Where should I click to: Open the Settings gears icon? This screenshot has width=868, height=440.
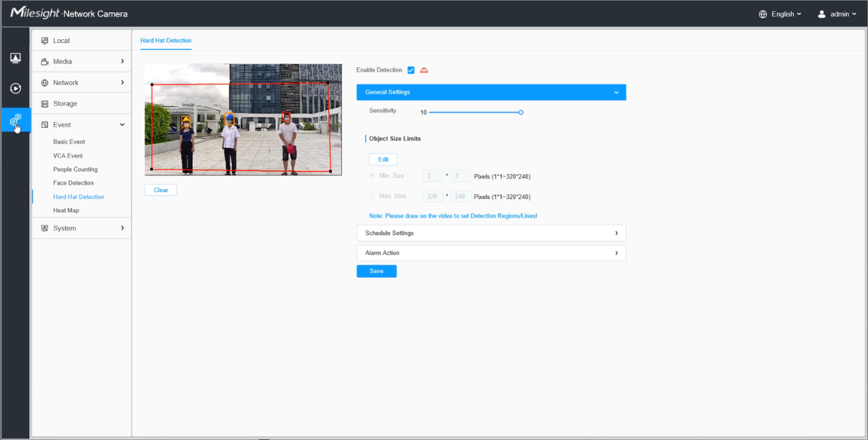(x=16, y=119)
